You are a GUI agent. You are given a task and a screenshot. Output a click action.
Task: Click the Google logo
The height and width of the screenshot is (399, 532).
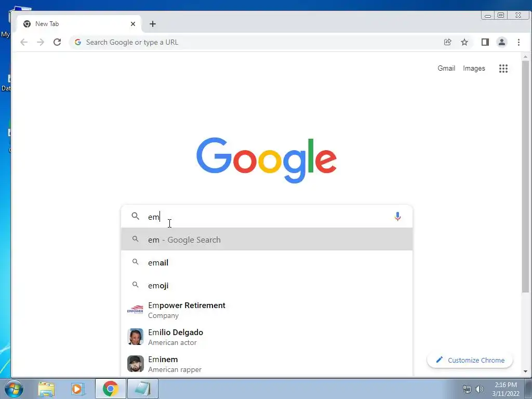tap(267, 160)
